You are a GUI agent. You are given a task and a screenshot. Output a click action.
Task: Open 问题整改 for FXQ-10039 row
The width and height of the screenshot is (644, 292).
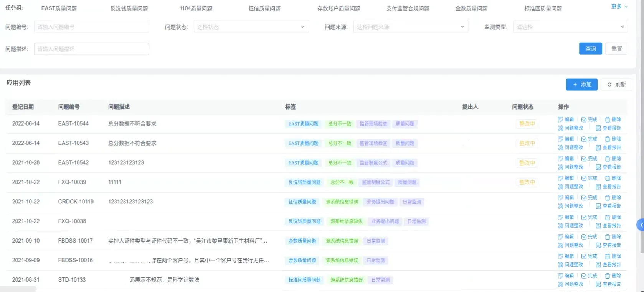(570, 187)
